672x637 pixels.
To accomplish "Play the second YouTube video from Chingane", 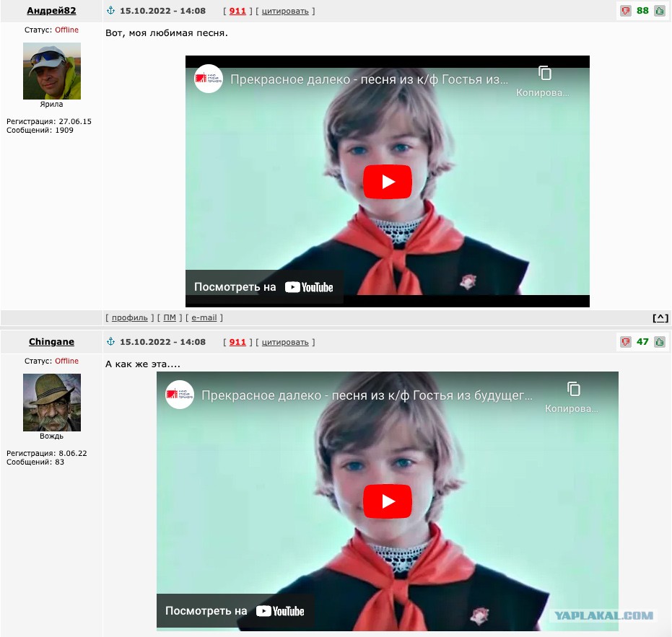I will coord(388,501).
